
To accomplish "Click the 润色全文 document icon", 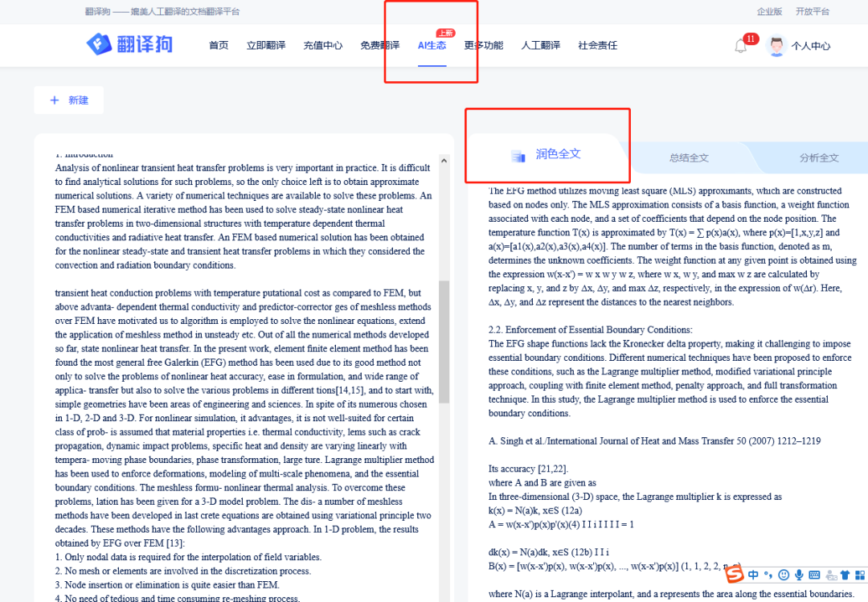I will point(518,156).
